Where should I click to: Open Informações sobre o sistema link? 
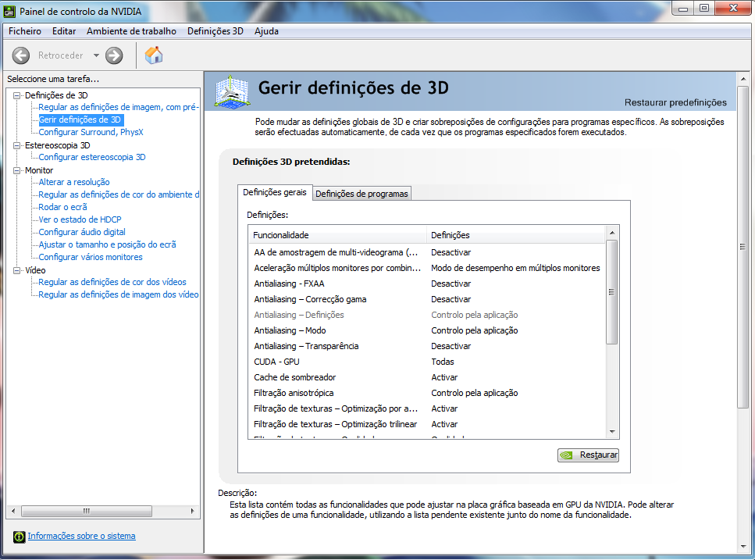81,536
